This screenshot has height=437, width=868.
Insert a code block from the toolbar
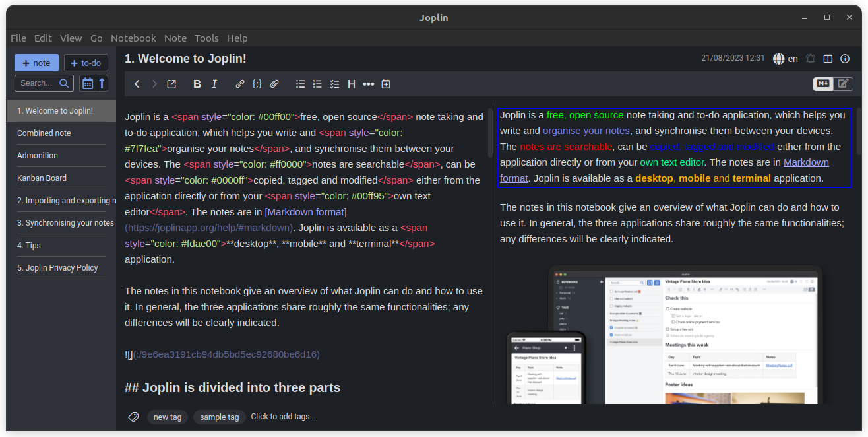[257, 84]
